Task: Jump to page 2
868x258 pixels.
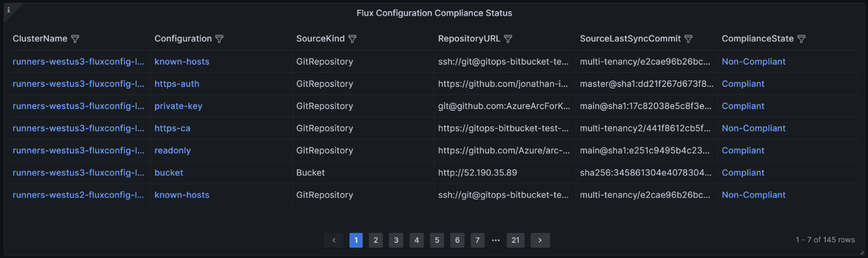Action: 376,240
